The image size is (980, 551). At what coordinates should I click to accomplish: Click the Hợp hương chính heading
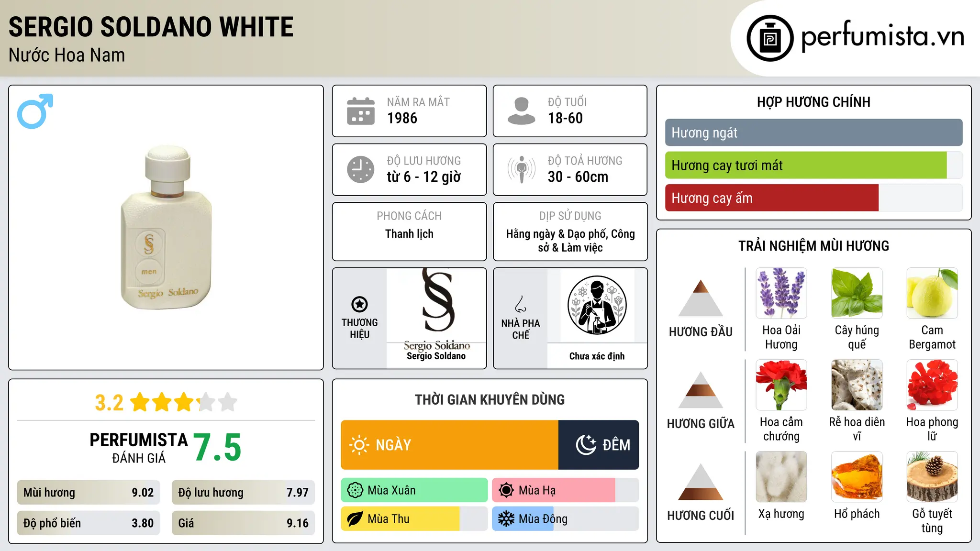tap(813, 102)
